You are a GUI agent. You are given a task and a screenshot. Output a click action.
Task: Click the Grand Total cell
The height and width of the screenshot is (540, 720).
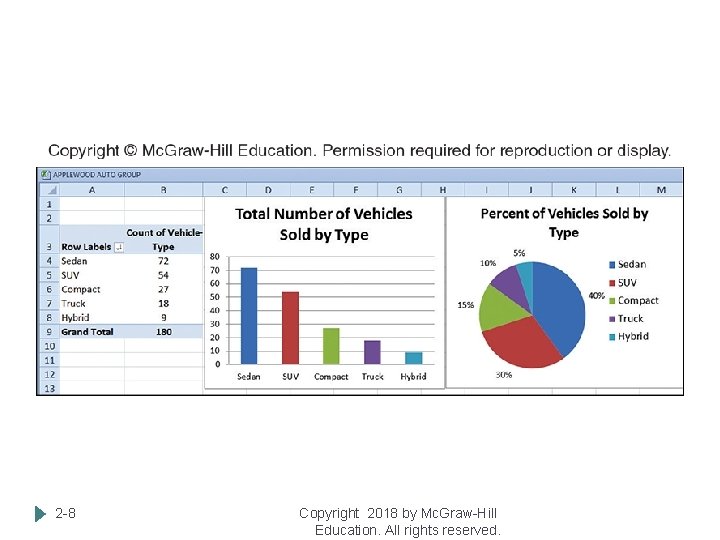click(x=92, y=332)
